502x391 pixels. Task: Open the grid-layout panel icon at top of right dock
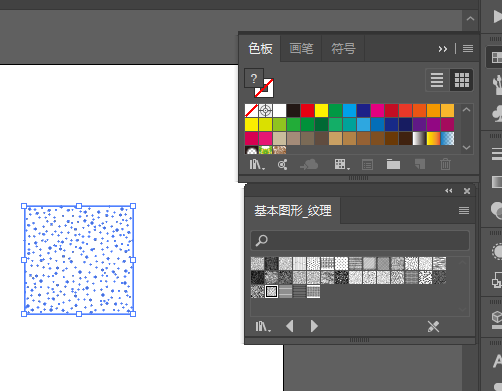click(496, 57)
